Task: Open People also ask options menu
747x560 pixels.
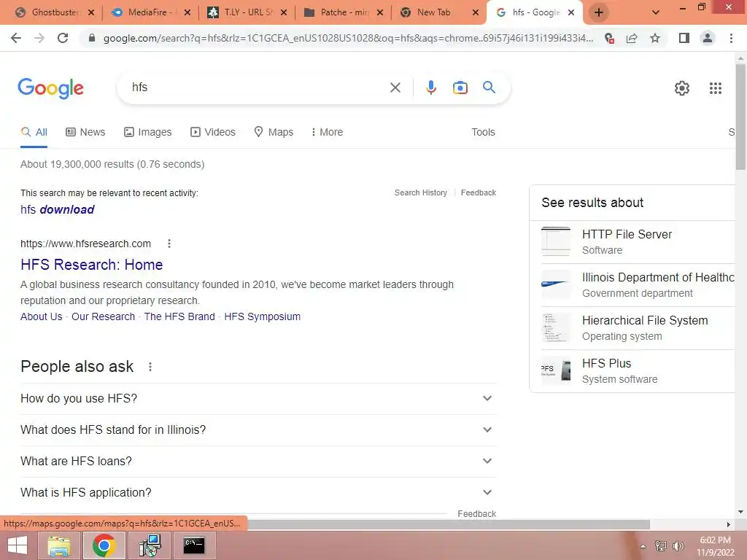Action: tap(150, 367)
